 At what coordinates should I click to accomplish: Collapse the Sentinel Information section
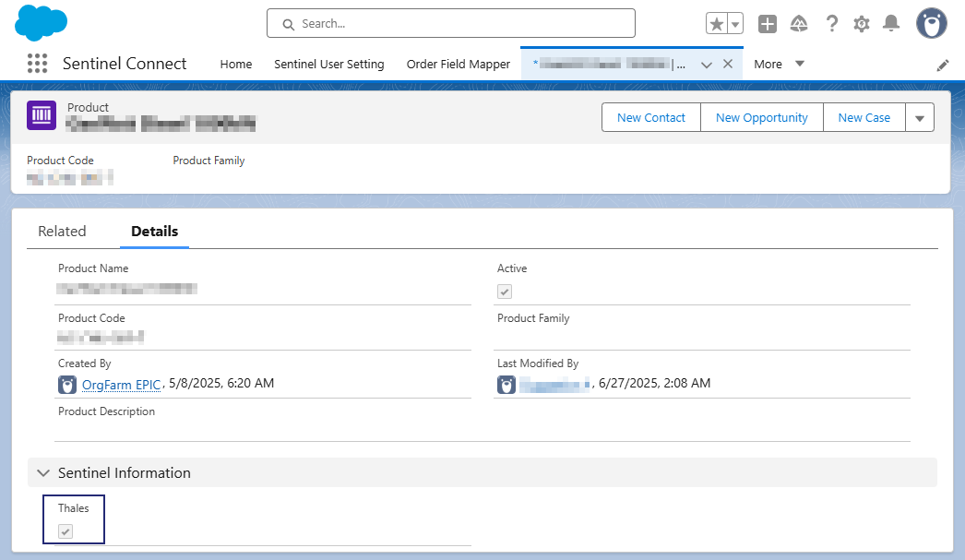click(42, 472)
